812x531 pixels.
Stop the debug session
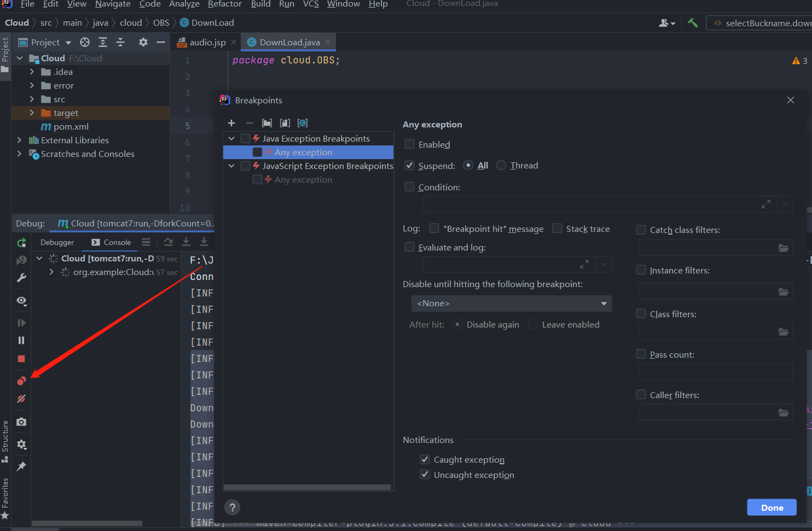(21, 359)
